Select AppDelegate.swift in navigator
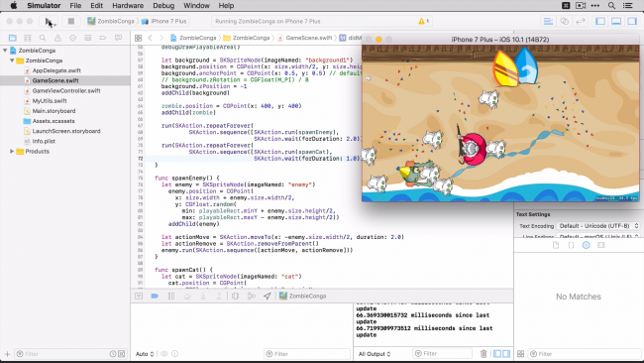This screenshot has width=644, height=363. click(56, 70)
